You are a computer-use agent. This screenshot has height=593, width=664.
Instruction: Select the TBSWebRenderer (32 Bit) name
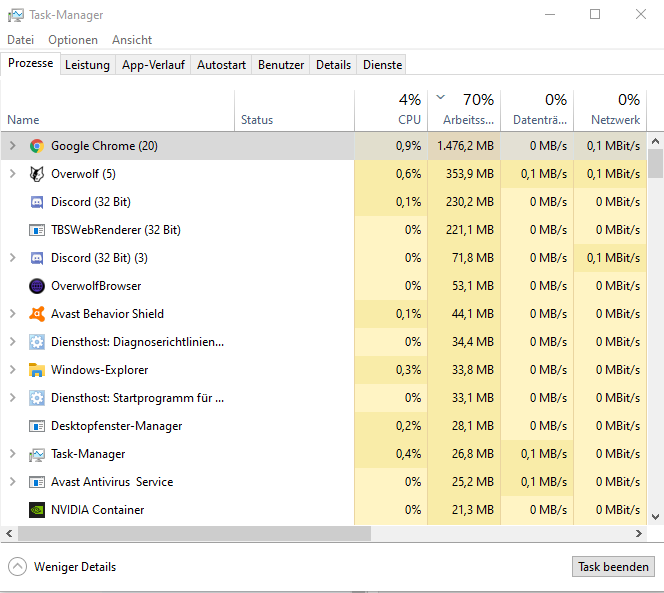click(116, 230)
